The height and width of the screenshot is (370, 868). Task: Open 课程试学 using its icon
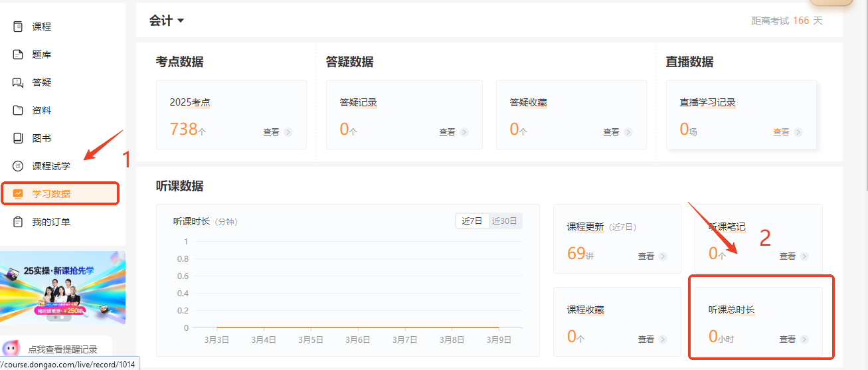(18, 166)
